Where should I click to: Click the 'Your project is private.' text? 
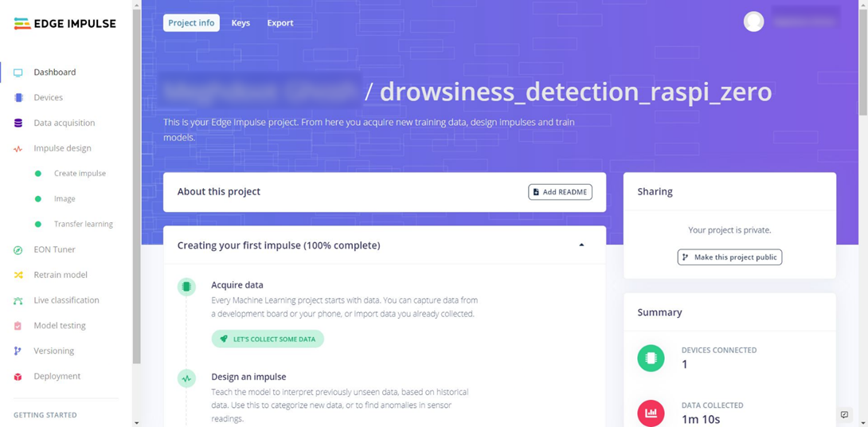click(x=729, y=230)
